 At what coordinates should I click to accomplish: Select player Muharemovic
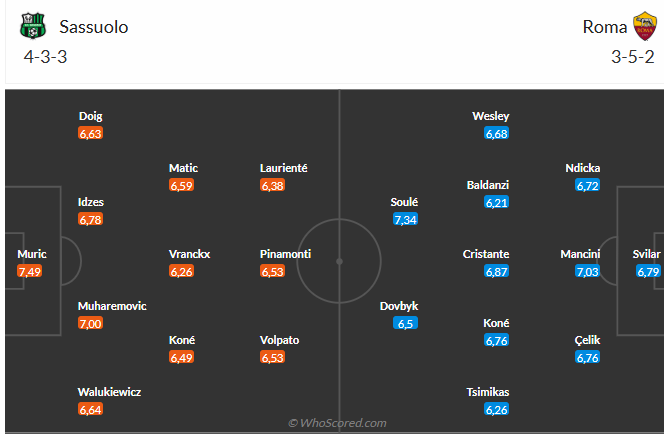click(112, 306)
